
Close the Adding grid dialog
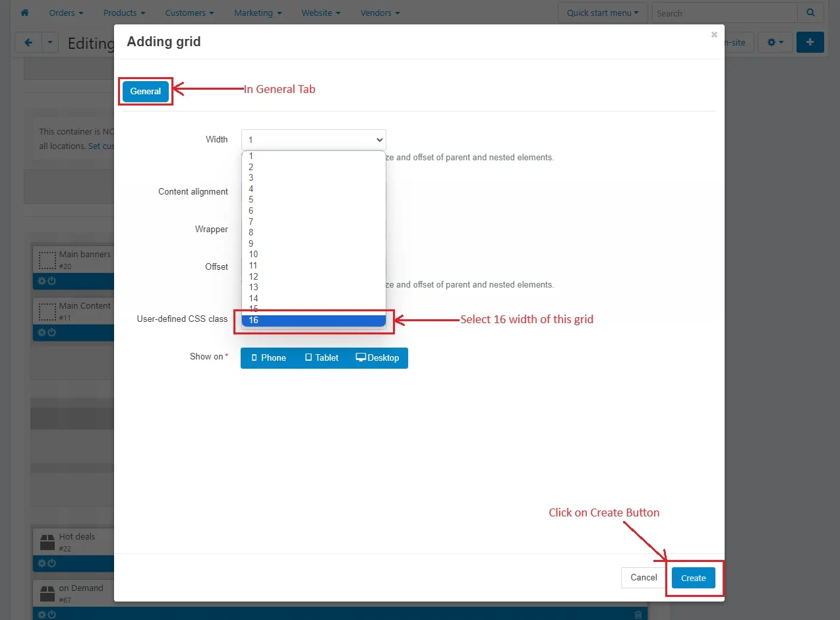(714, 35)
